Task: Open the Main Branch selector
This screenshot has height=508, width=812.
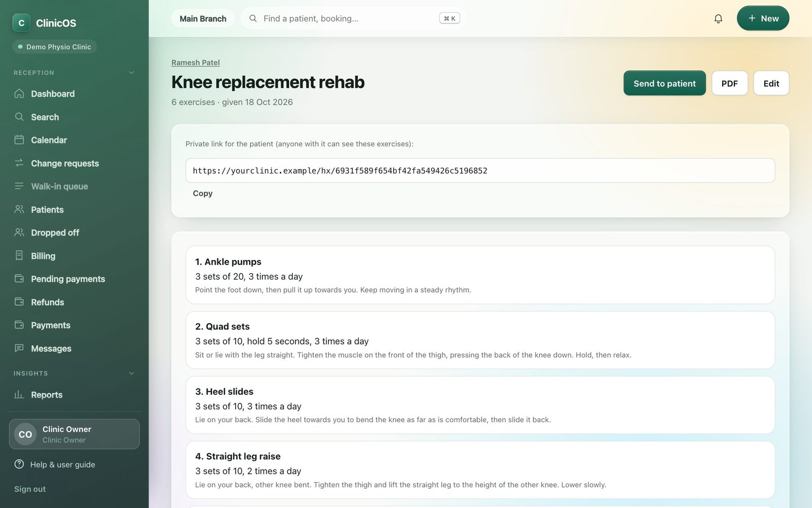Action: pyautogui.click(x=203, y=19)
